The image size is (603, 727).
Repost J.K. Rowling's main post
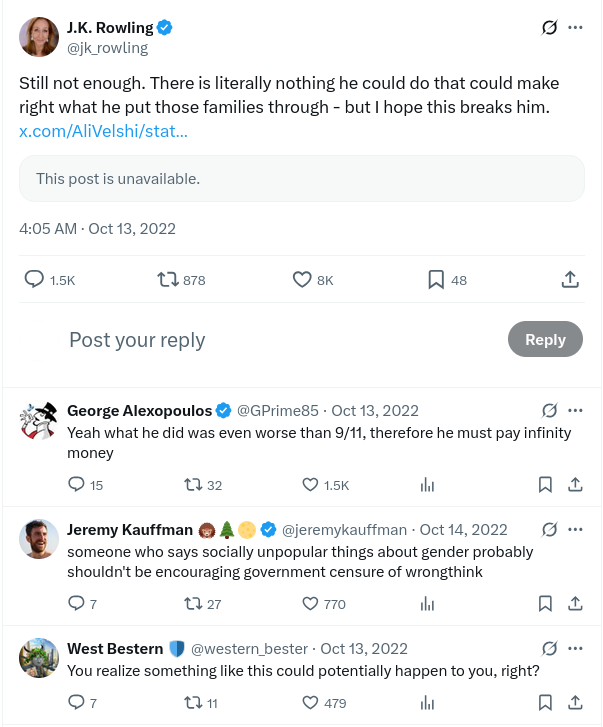(x=169, y=280)
